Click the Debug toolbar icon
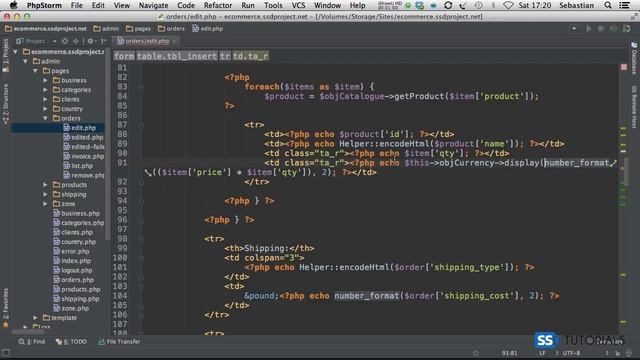This screenshot has height=360, width=640. coord(601,29)
